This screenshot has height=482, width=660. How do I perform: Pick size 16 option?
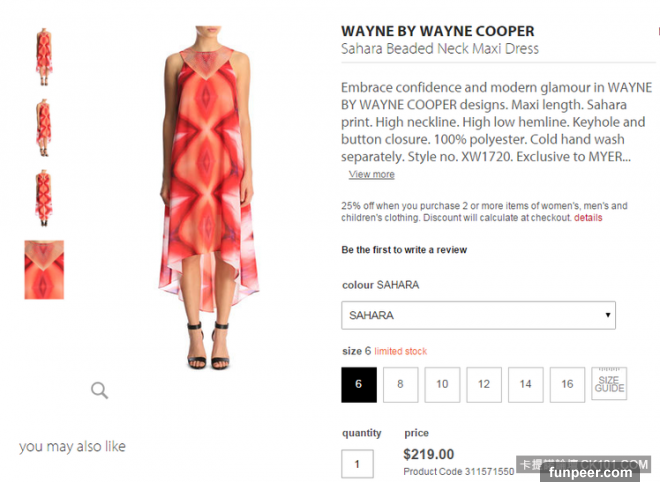[x=567, y=384]
